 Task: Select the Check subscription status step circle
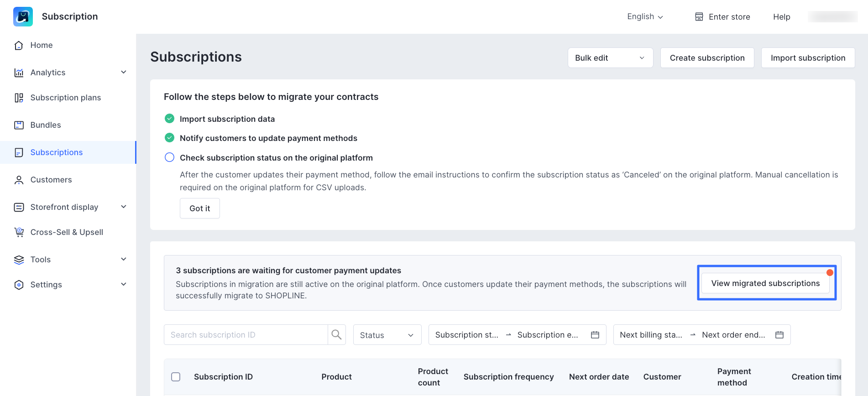point(169,157)
